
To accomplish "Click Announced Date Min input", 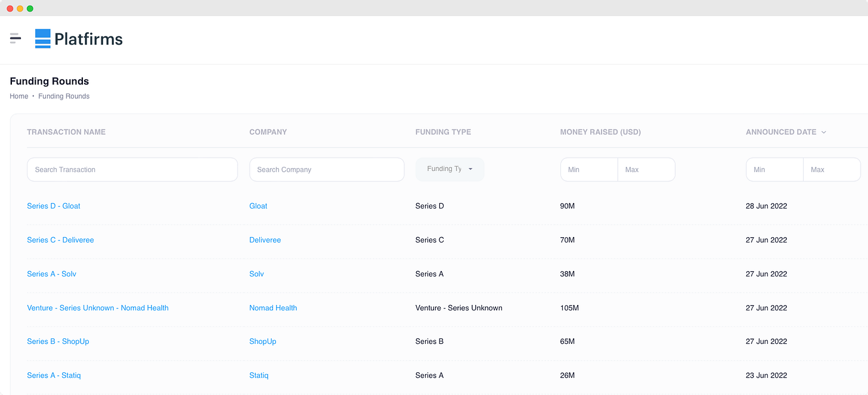I will (x=774, y=169).
